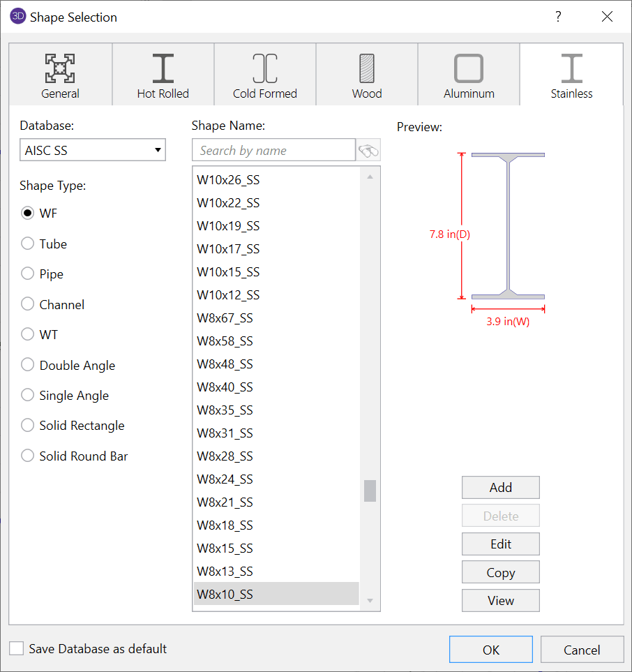Choose the Double Angle radio option
Screen dimensions: 632x672
click(28, 365)
